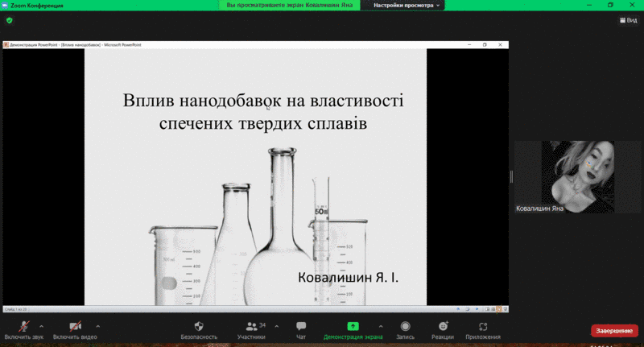Click the Вид view layout button
This screenshot has height=347, width=644.
626,20
